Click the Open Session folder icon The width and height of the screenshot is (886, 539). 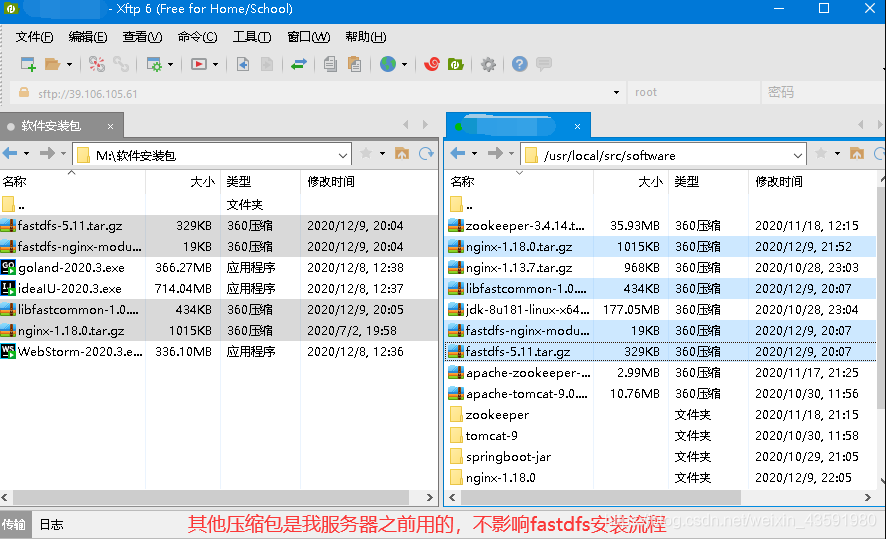point(52,64)
